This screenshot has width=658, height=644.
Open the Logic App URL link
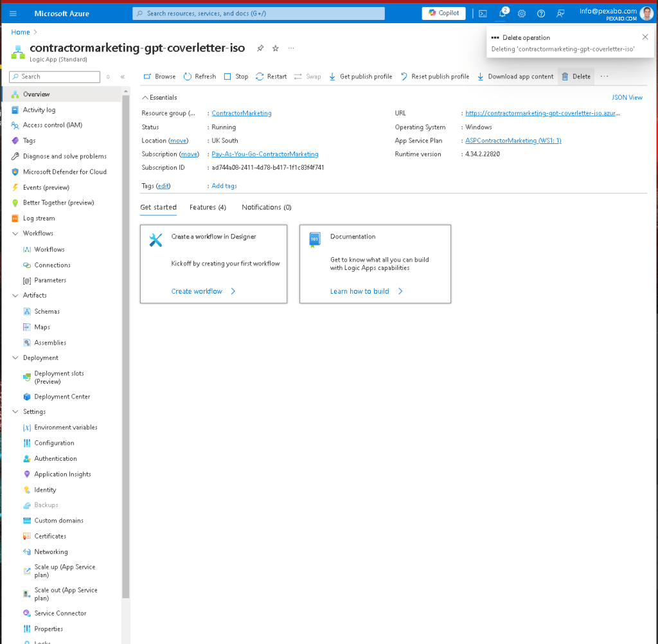click(x=542, y=113)
